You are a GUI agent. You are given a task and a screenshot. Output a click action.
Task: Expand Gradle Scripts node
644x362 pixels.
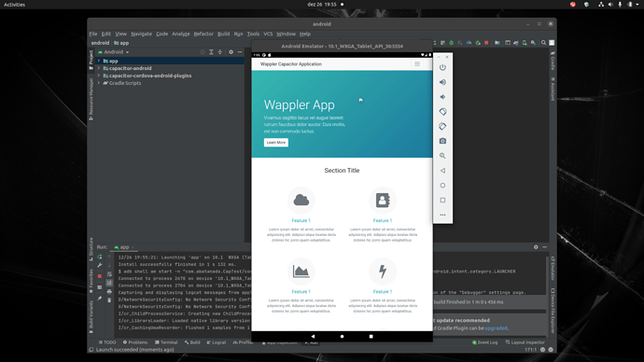[x=99, y=83]
